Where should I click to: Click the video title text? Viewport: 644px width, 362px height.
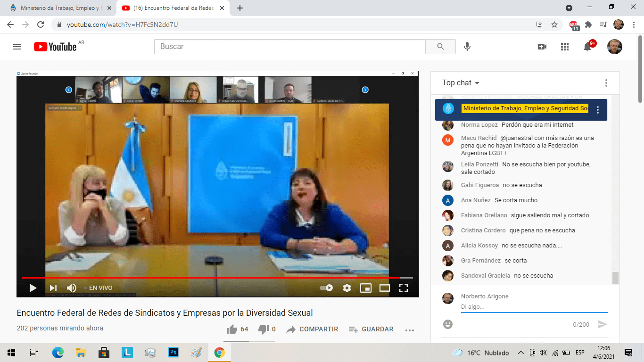[165, 313]
